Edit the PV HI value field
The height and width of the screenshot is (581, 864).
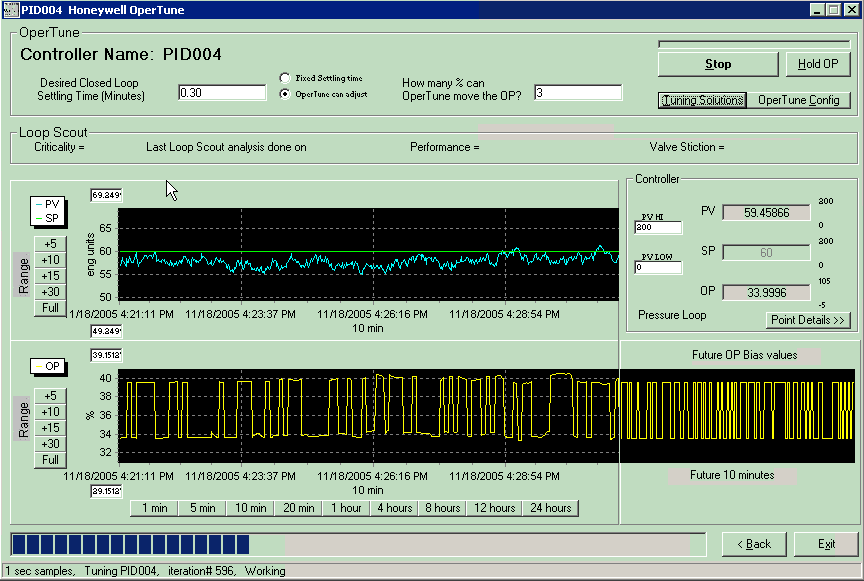(659, 228)
